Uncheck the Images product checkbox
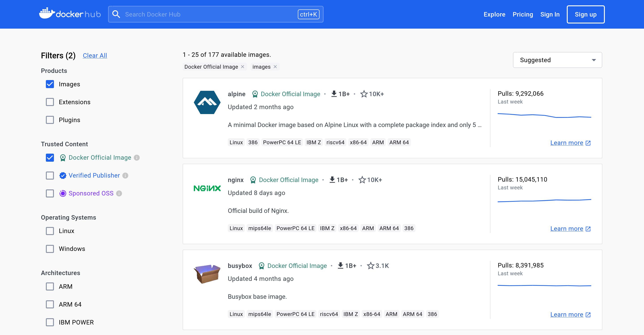This screenshot has height=335, width=644. pos(50,84)
